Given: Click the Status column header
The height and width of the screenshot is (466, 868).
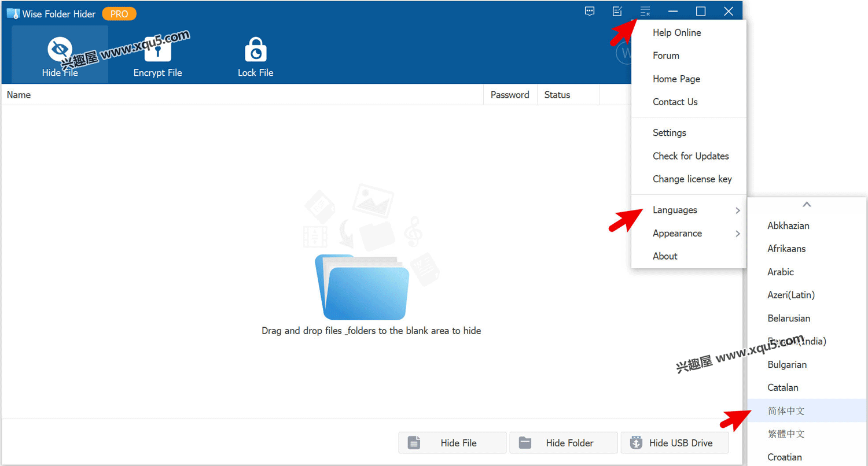Looking at the screenshot, I should (568, 95).
